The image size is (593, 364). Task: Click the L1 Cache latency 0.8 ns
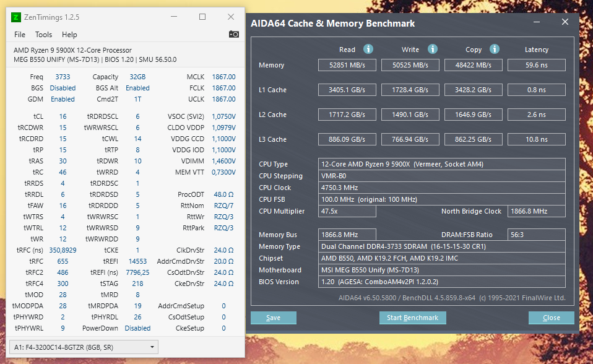pos(537,90)
